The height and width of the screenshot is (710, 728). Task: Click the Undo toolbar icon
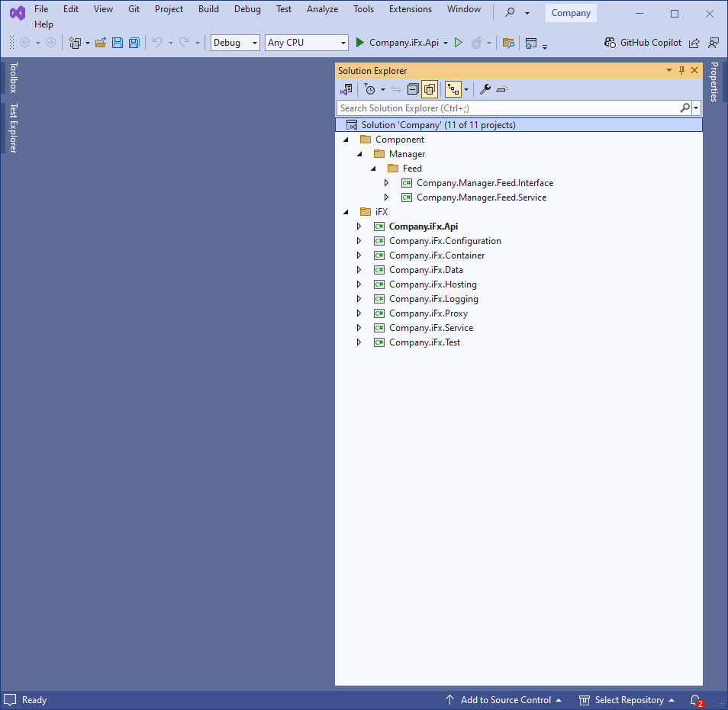[x=156, y=43]
